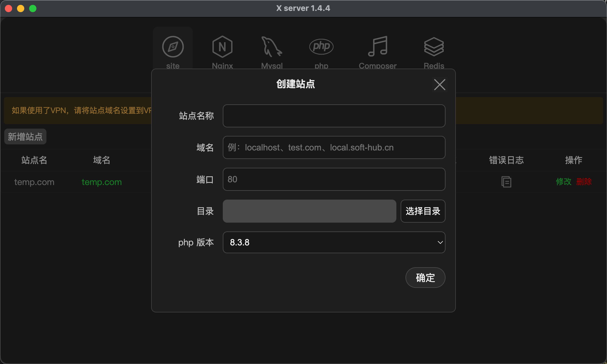Image resolution: width=607 pixels, height=364 pixels.
Task: Select the Nginx hexagon icon
Action: [x=222, y=47]
